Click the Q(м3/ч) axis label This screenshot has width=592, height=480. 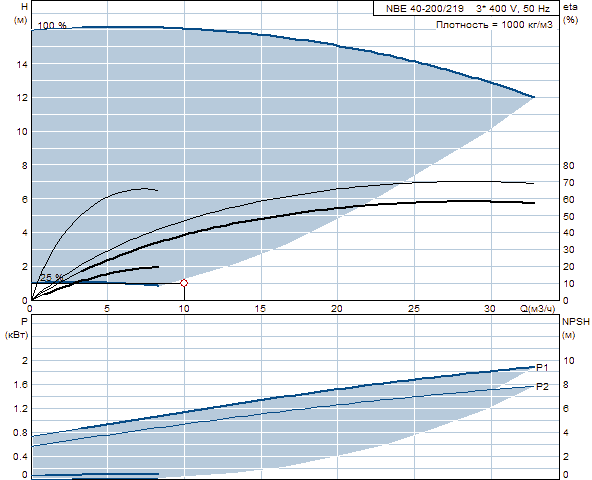pyautogui.click(x=538, y=309)
